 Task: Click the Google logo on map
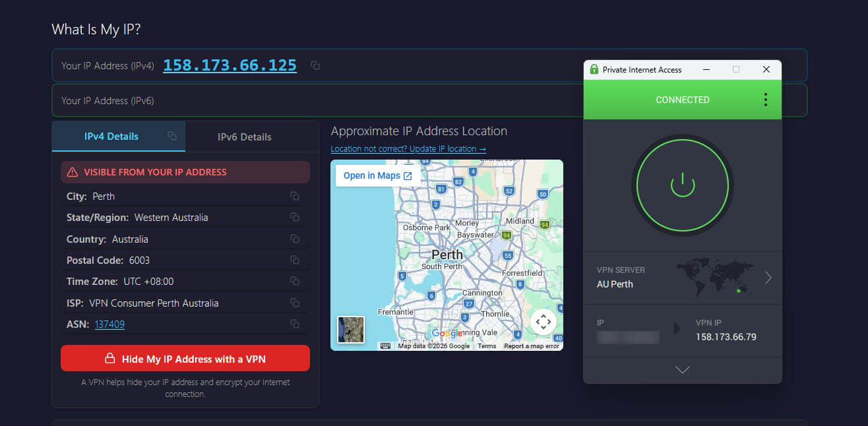click(447, 334)
